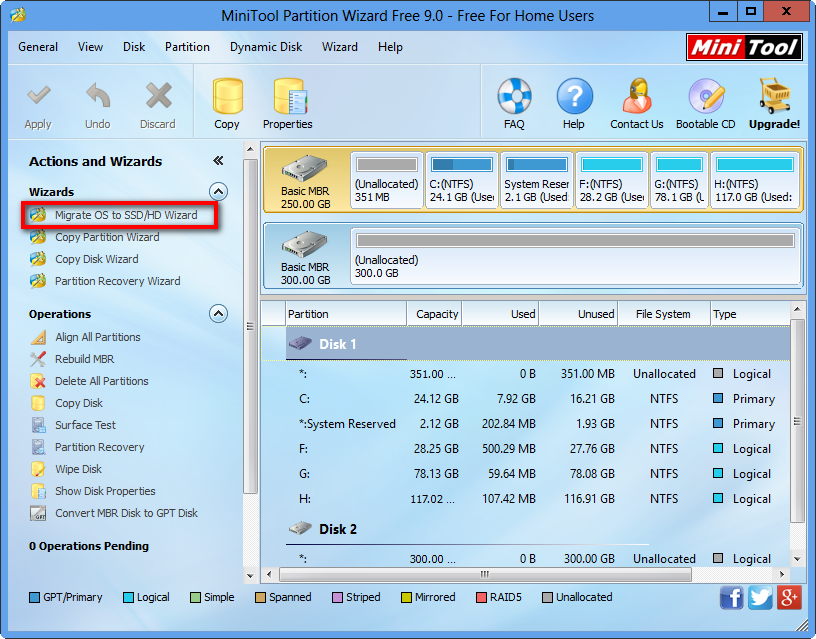Open the General menu
The image size is (816, 639).
pyautogui.click(x=38, y=47)
